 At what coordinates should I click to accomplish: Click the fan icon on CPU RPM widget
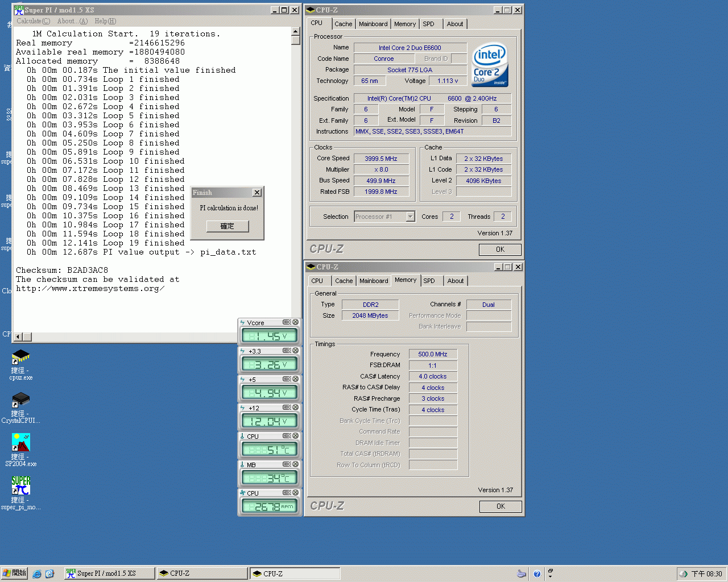pyautogui.click(x=242, y=493)
